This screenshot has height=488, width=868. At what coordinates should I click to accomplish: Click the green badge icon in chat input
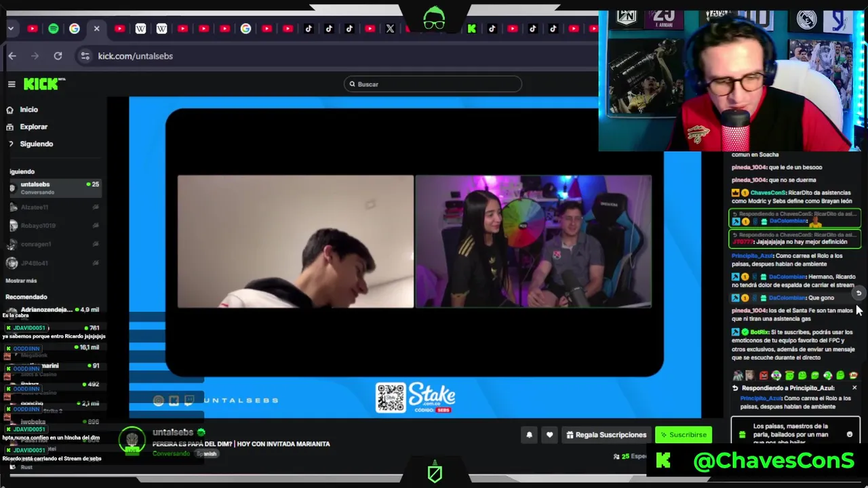tap(743, 434)
